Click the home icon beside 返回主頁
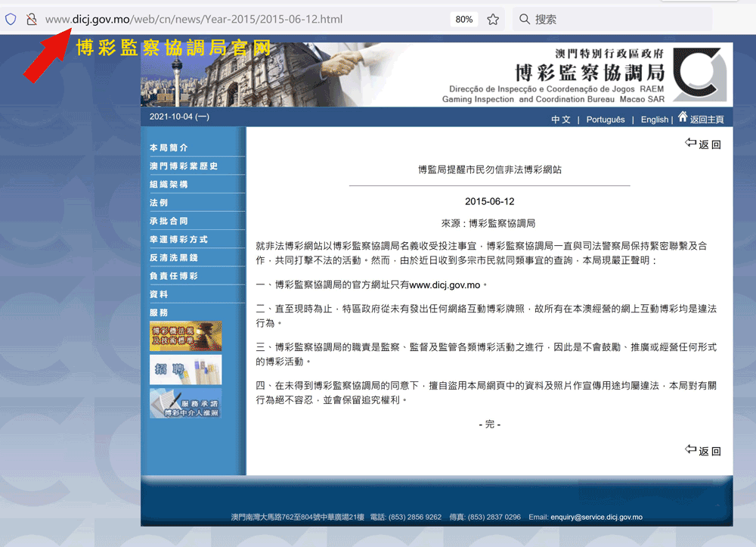Image resolution: width=756 pixels, height=547 pixels. pos(683,117)
